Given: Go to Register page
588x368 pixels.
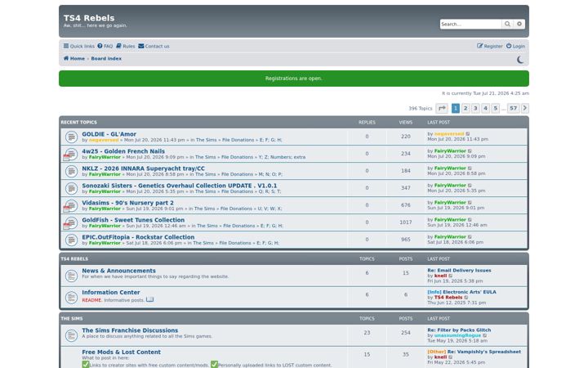Looking at the screenshot, I should (x=490, y=46).
